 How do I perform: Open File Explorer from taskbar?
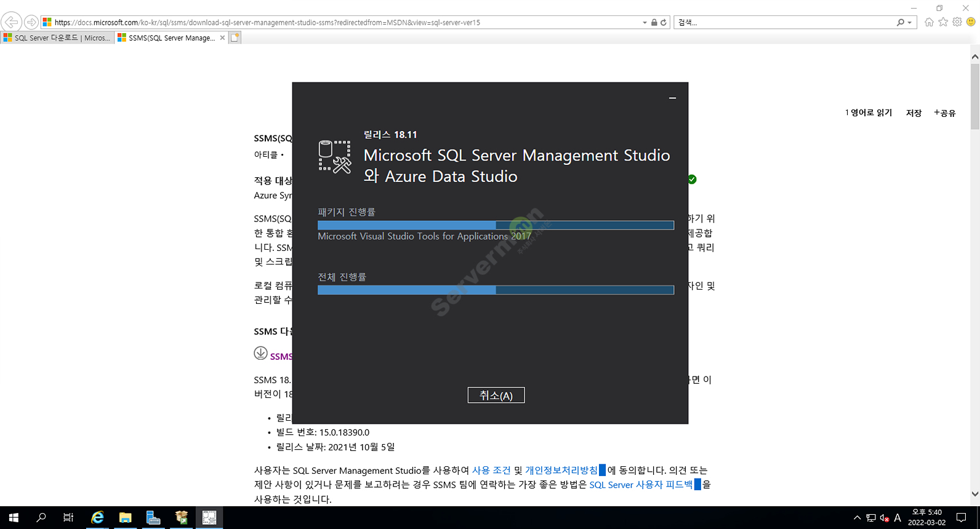[126, 518]
